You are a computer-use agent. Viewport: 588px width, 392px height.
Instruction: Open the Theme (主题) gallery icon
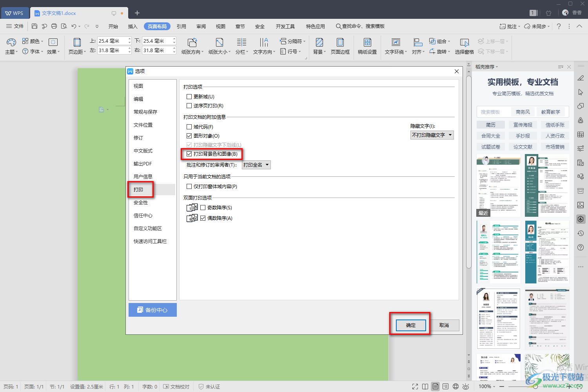11,42
